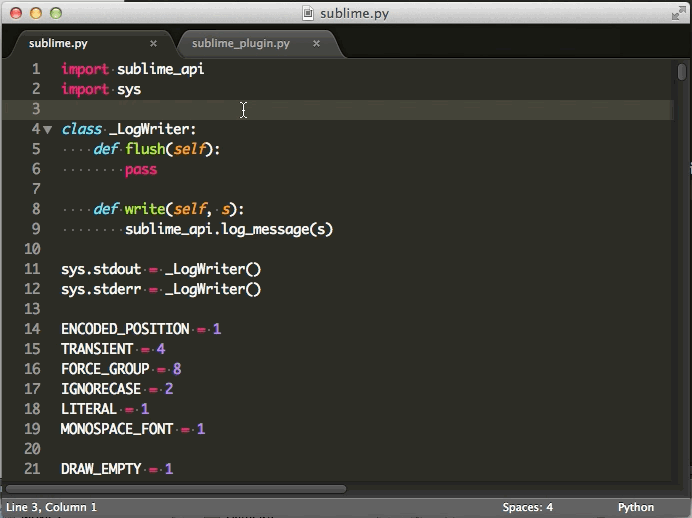
Task: Close the sublime_plugin.py tab
Action: (316, 43)
